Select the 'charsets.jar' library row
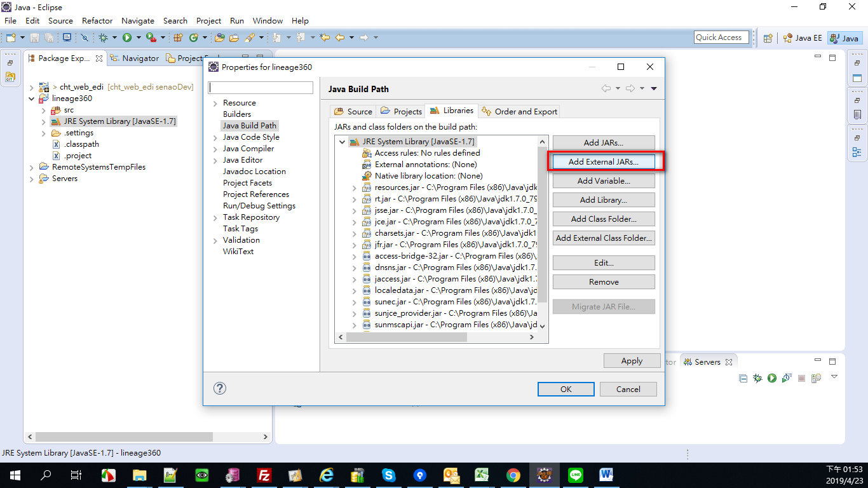 450,233
